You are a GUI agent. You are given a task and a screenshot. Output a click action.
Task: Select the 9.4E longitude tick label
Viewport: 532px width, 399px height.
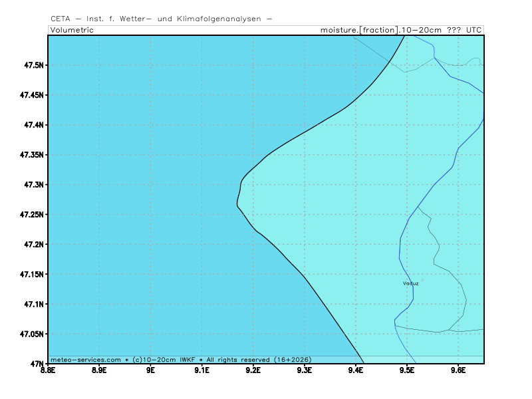[355, 370]
